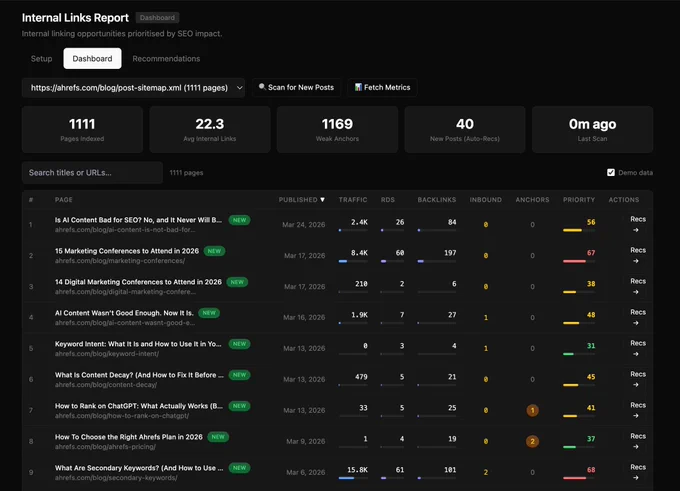Open Recs for Rank on ChatGPT row
The height and width of the screenshot is (491, 680).
638,410
